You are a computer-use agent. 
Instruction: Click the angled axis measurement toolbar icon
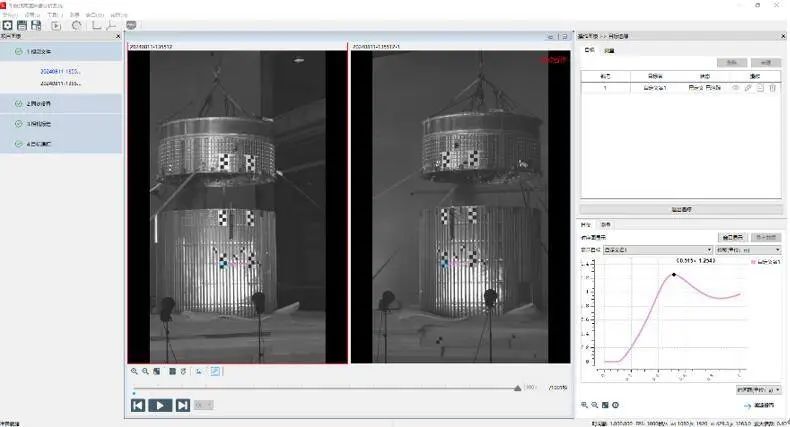click(111, 25)
